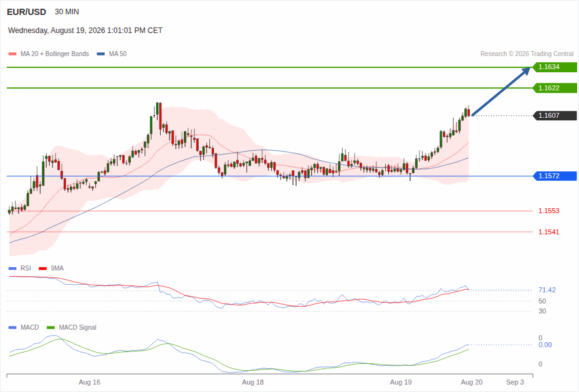Click the MACD value 0.00
This screenshot has height=392, width=579.
[545, 345]
